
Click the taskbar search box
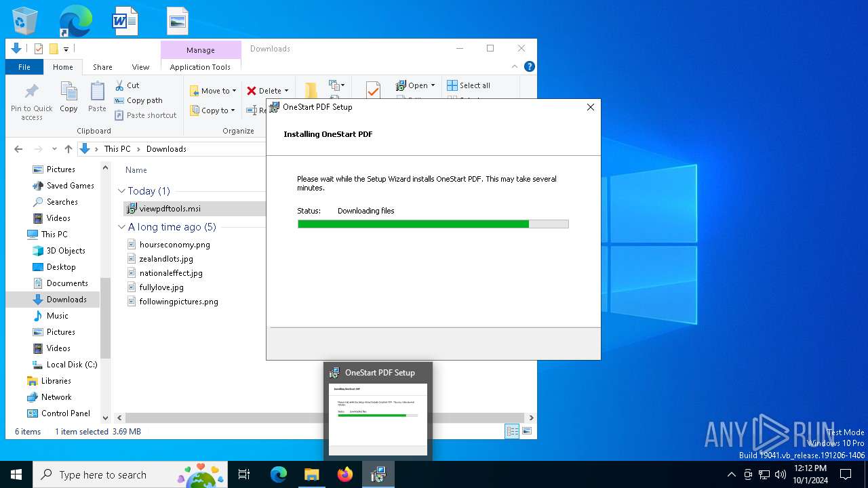[x=131, y=474]
